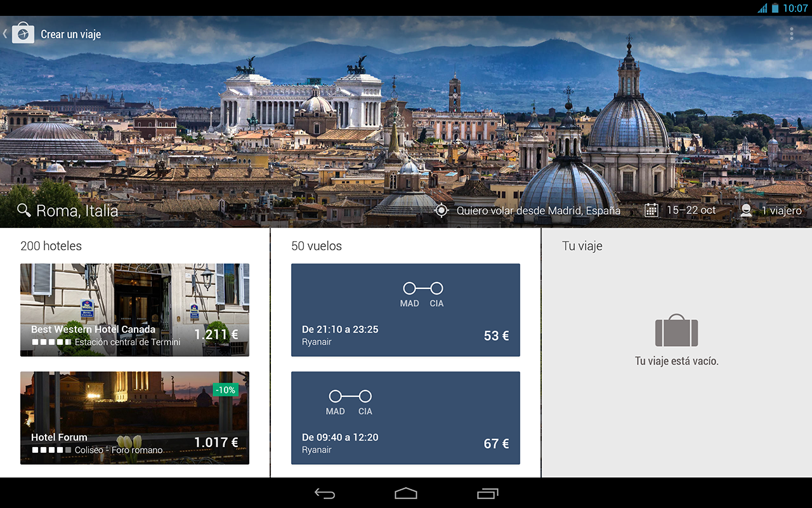This screenshot has width=812, height=508.
Task: Select the Ryanair flight departing 21:10
Action: tap(405, 310)
